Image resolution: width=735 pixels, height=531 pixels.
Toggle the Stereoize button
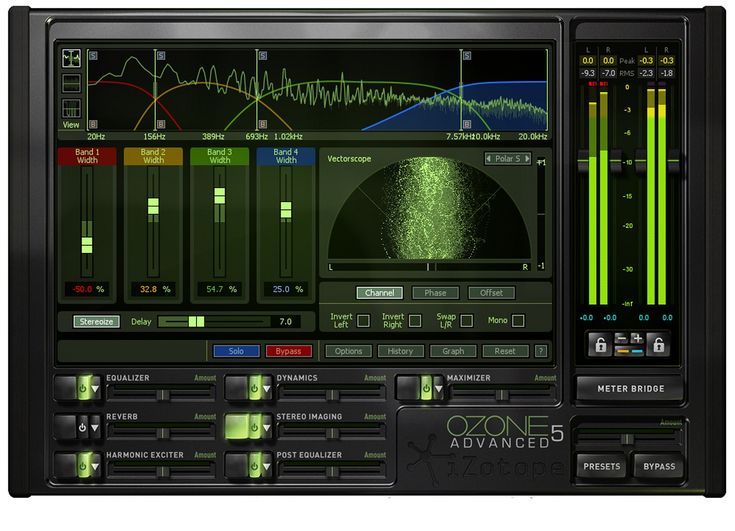[x=96, y=322]
